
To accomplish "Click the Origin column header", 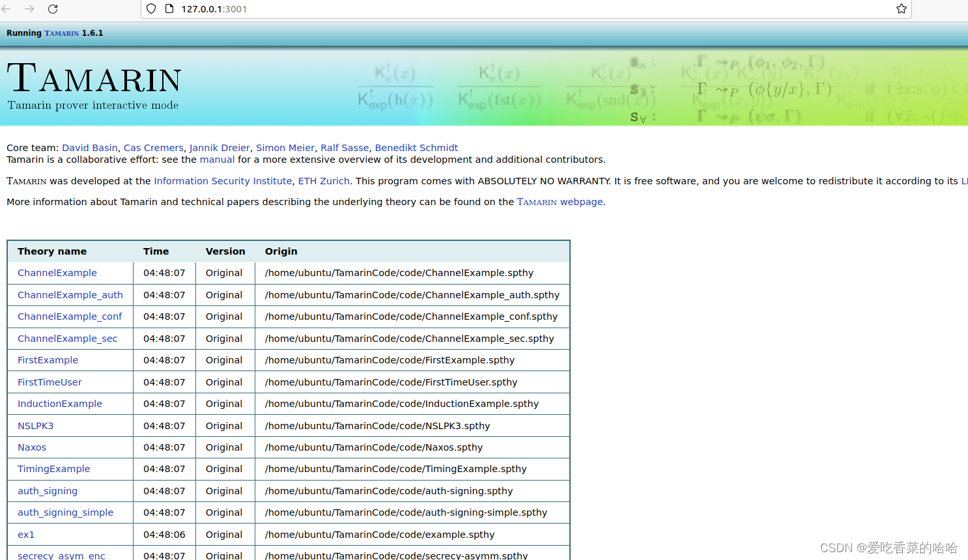I will (x=281, y=251).
